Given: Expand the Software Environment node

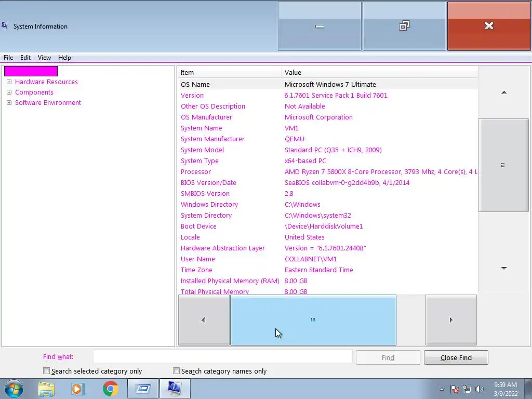Looking at the screenshot, I should tap(9, 102).
